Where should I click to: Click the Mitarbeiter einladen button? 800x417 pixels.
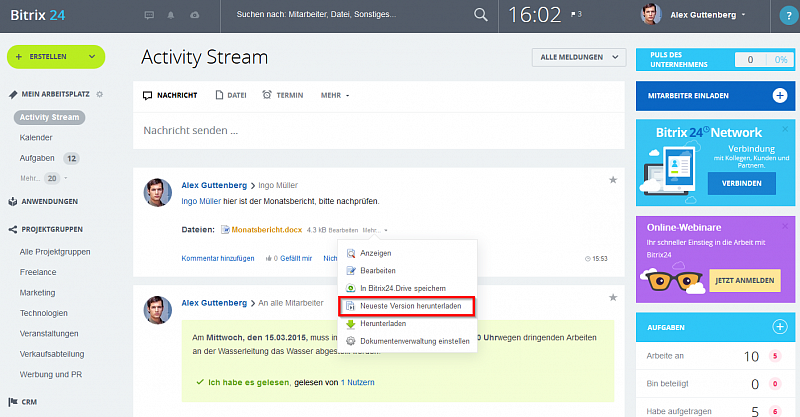[x=715, y=95]
